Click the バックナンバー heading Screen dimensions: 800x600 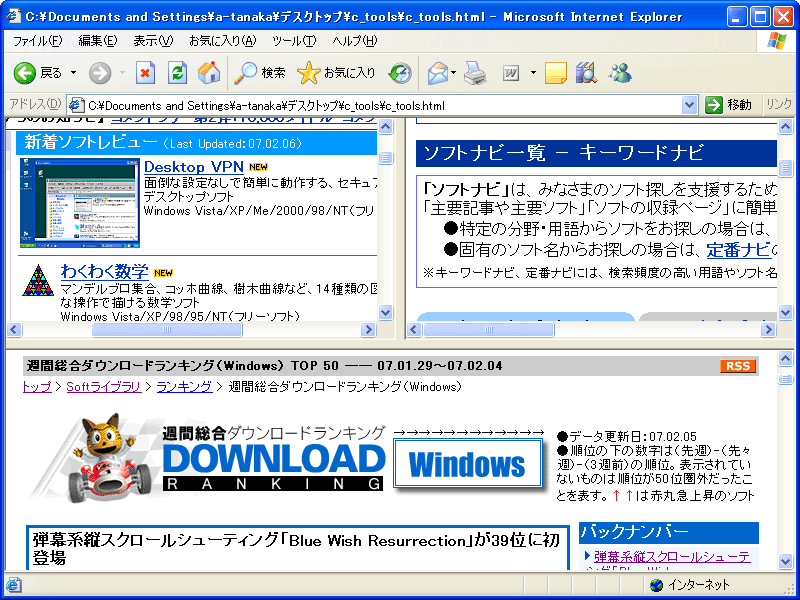(635, 532)
